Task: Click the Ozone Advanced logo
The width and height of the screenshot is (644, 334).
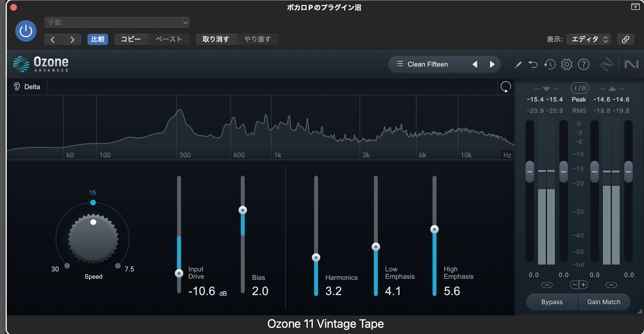Action: [x=41, y=64]
